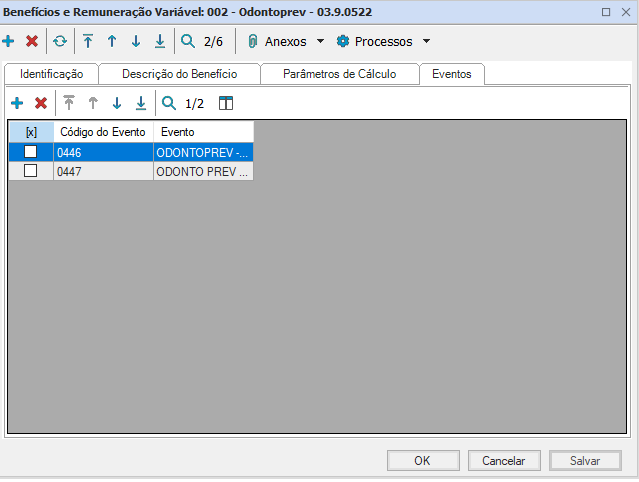
Task: Refresh the record using main toolbar icon
Action: tap(60, 42)
